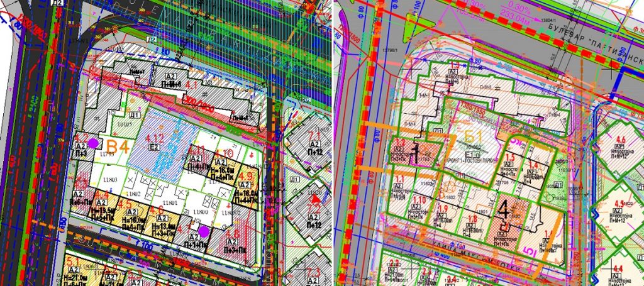Click parcel label 5.1 at bottom left
This screenshot has height=286, width=644.
point(72,261)
